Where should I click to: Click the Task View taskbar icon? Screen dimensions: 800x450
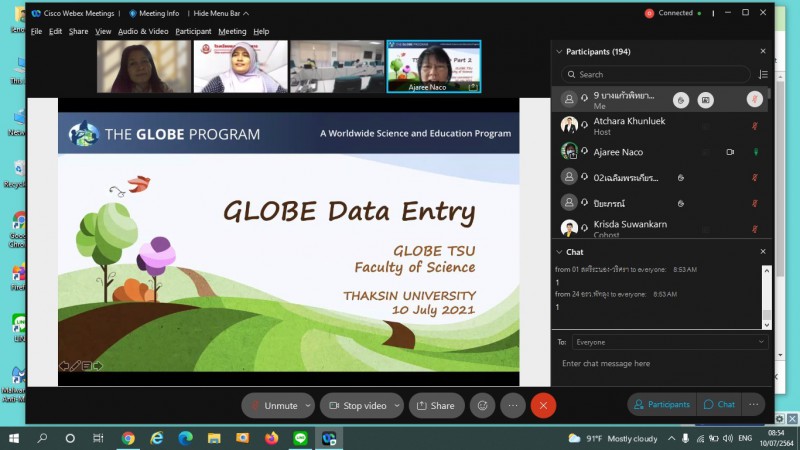coord(98,438)
